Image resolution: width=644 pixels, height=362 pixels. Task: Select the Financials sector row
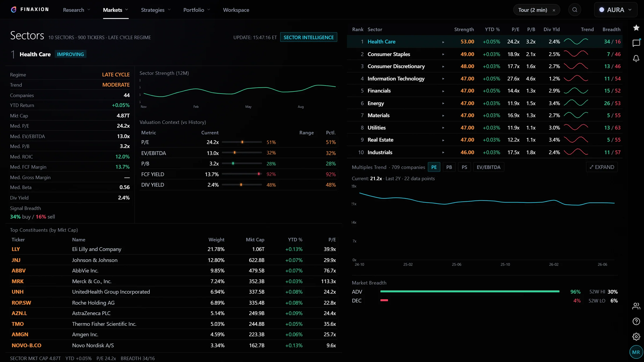pyautogui.click(x=485, y=91)
